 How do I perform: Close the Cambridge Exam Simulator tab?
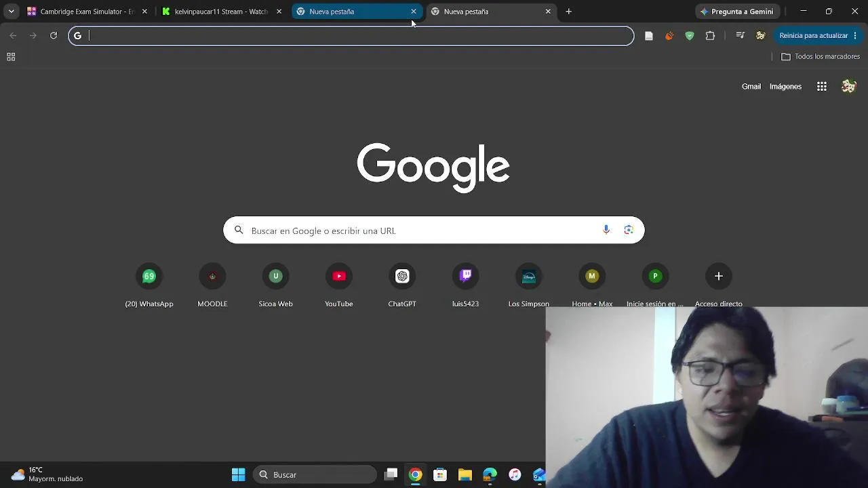144,12
